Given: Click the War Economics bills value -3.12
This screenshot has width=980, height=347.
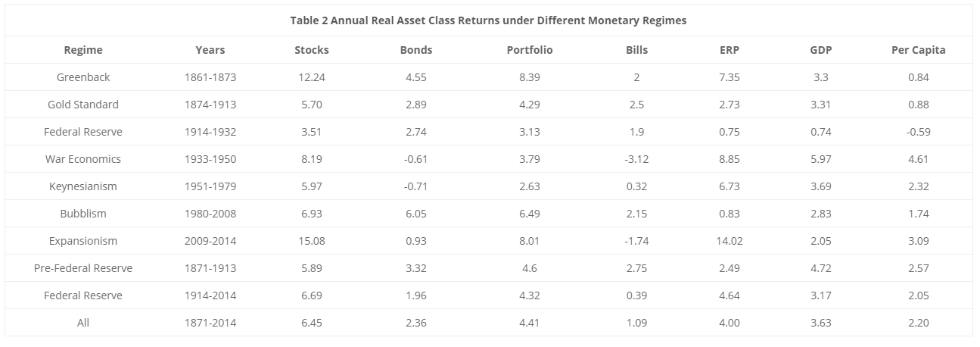Looking at the screenshot, I should pos(636,159).
